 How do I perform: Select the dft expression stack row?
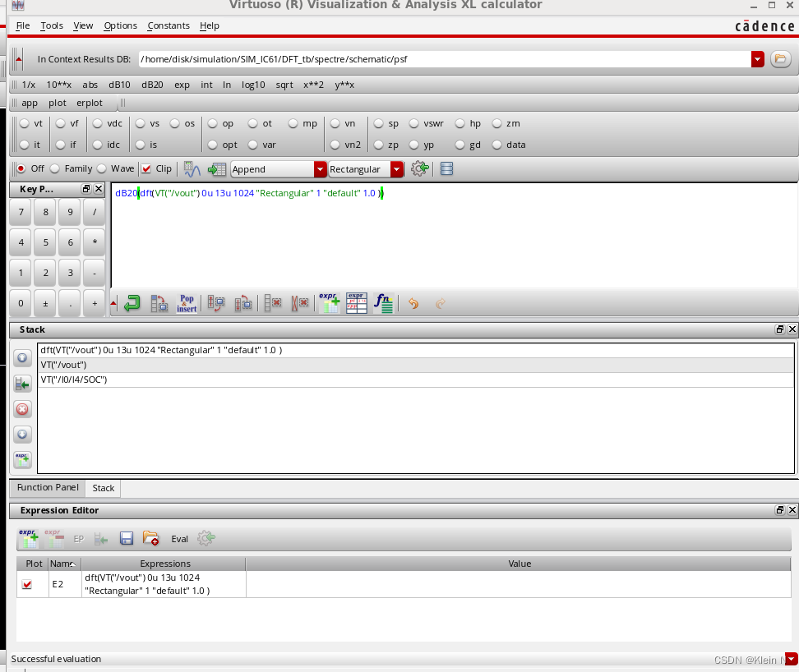(415, 350)
